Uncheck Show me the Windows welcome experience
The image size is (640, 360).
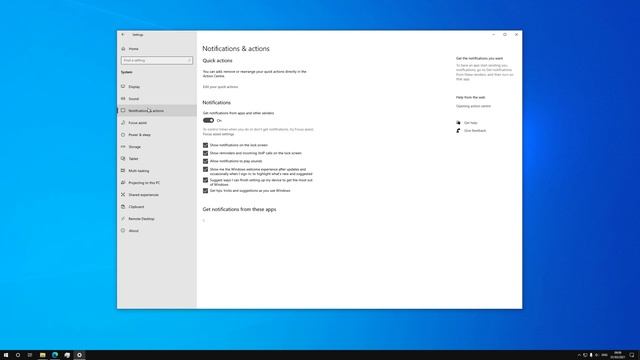pyautogui.click(x=205, y=169)
